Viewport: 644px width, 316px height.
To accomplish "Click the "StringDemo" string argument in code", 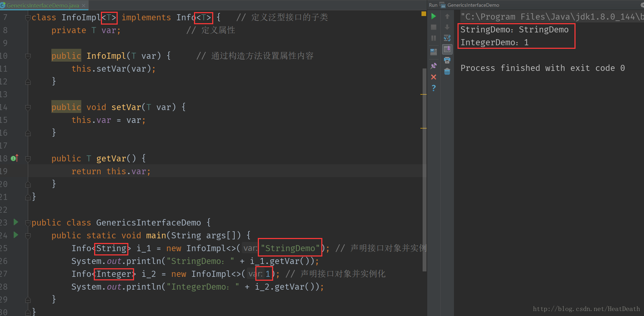I will 290,248.
